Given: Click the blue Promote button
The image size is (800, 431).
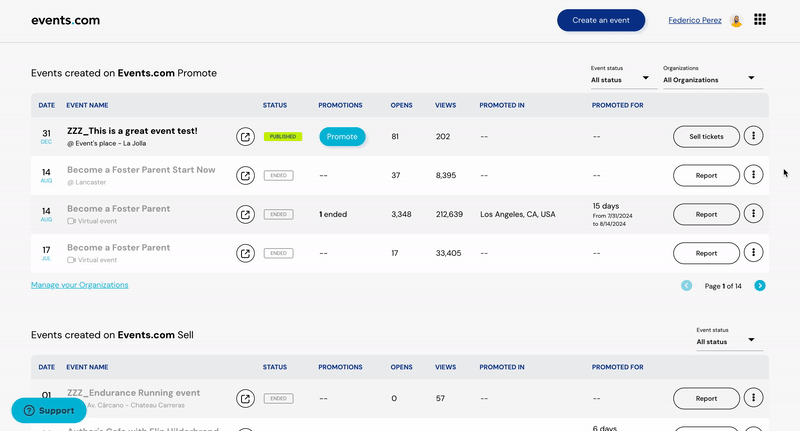Looking at the screenshot, I should coord(342,137).
